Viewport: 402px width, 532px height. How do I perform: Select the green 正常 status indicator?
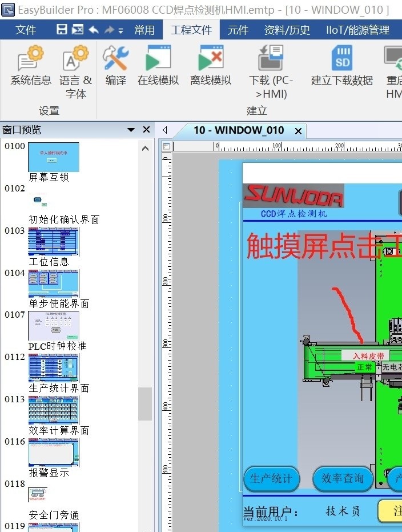click(x=364, y=367)
